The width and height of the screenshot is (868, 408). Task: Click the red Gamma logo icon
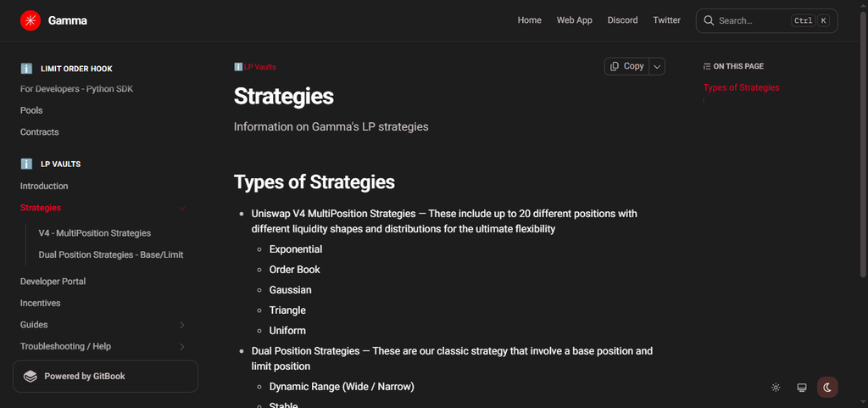pos(31,20)
